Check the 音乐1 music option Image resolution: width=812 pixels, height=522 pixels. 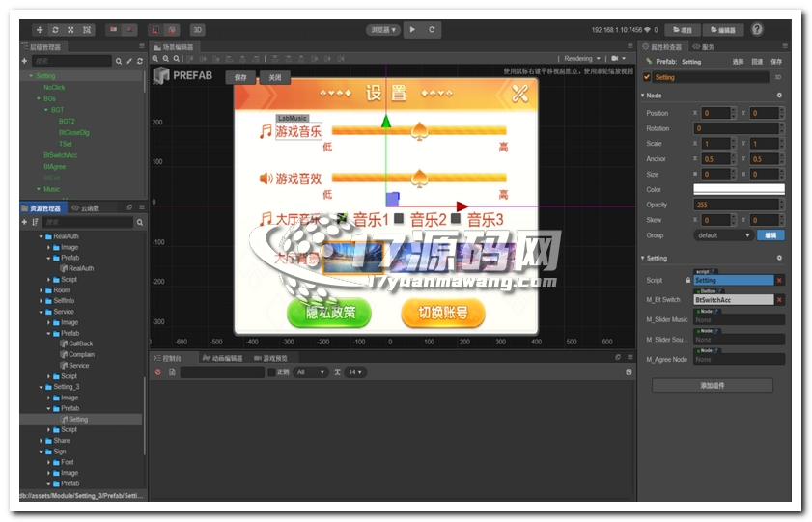pos(342,218)
